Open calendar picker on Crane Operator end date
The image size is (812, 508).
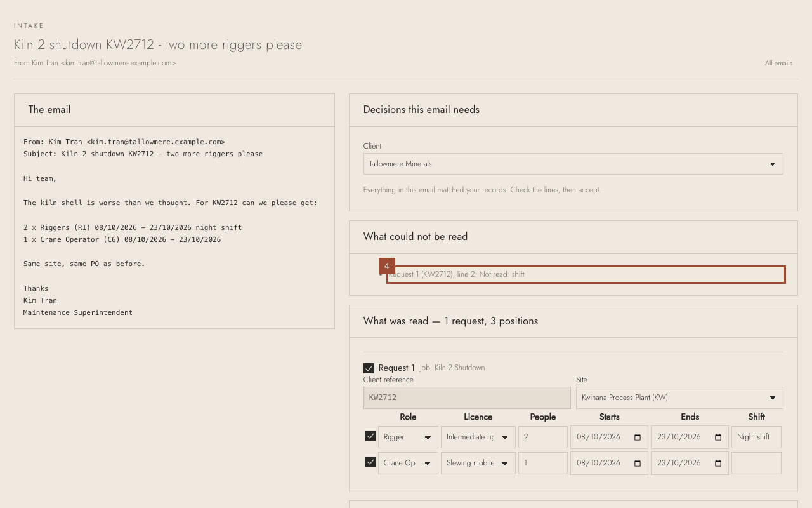[718, 464]
